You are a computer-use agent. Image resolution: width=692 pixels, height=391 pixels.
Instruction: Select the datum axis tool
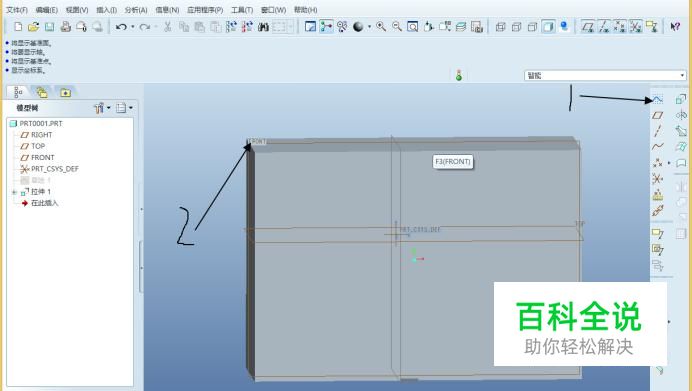(x=658, y=131)
